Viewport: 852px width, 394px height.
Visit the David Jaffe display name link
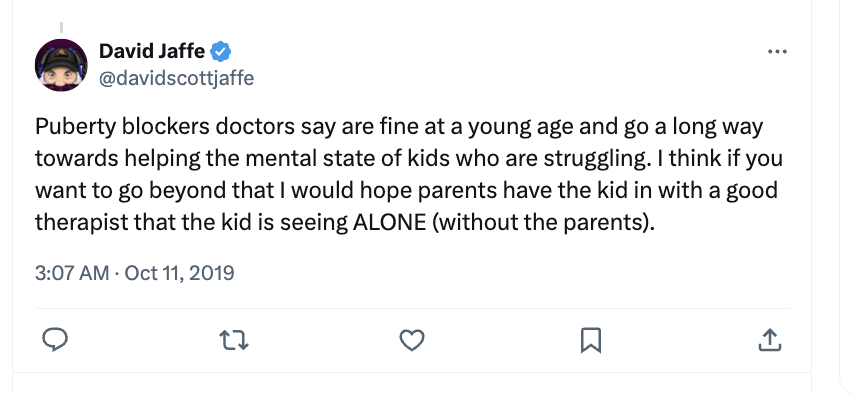coord(152,52)
